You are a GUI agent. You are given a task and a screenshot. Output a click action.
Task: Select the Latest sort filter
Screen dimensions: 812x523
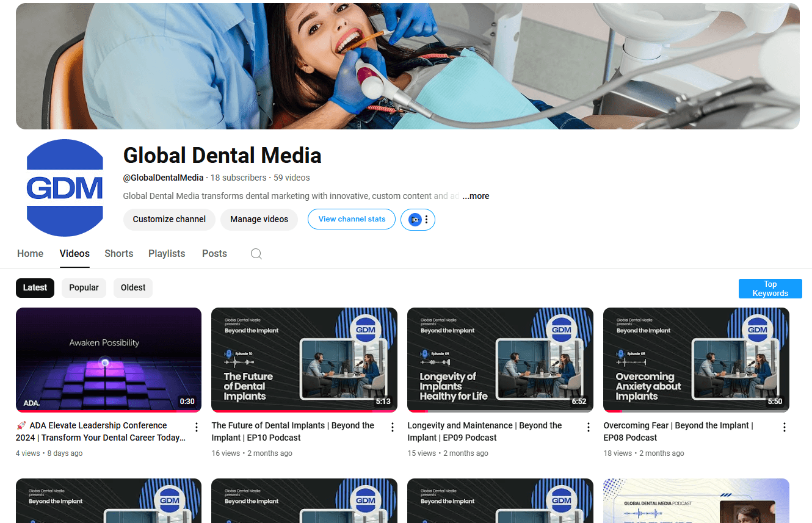(35, 288)
